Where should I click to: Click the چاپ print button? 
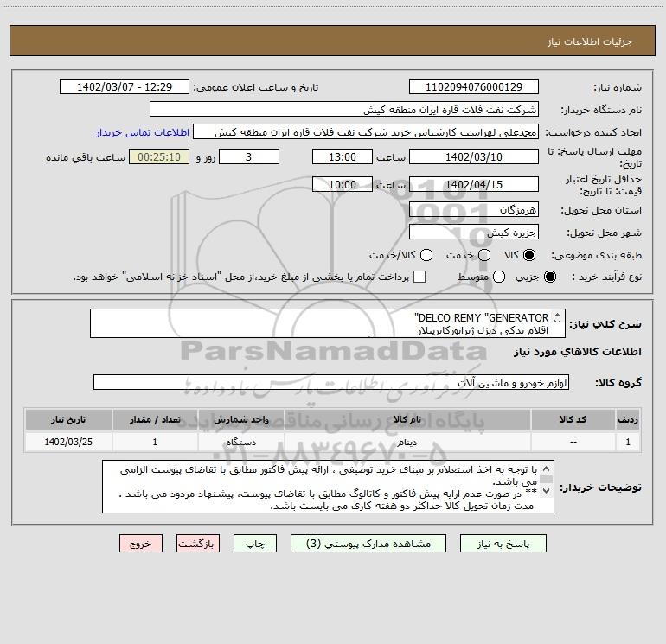(255, 544)
